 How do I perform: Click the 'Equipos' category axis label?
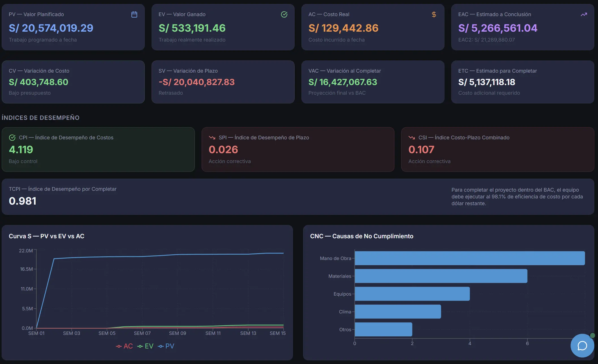342,294
